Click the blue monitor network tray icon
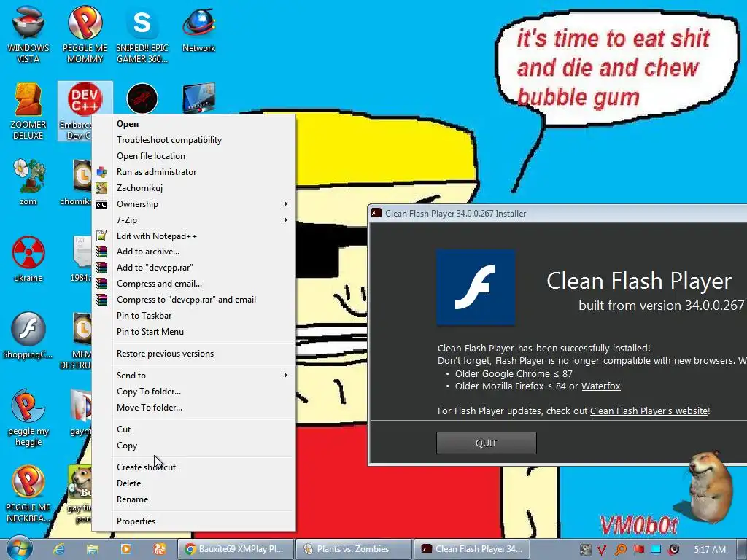747x560 pixels. (x=656, y=550)
